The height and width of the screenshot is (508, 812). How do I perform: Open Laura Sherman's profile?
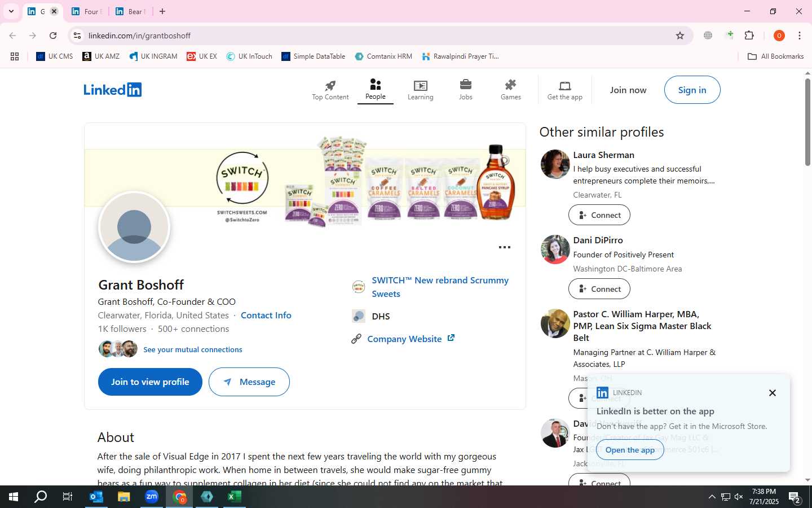603,155
